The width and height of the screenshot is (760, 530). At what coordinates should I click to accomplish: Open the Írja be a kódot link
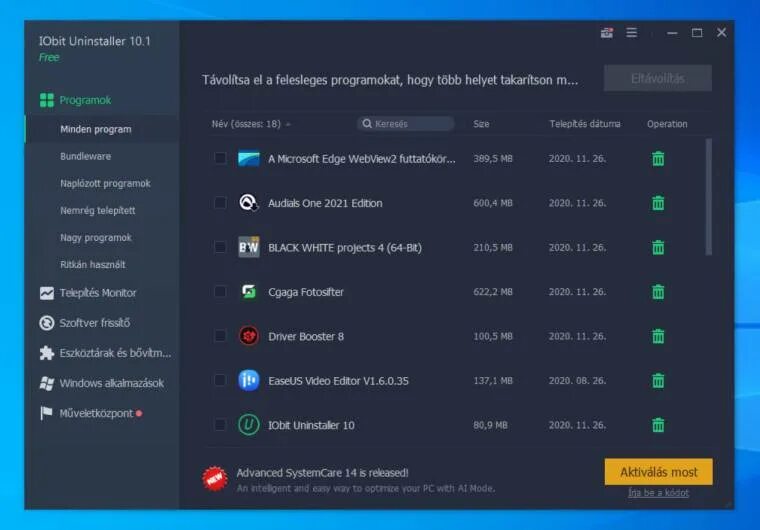(x=658, y=493)
